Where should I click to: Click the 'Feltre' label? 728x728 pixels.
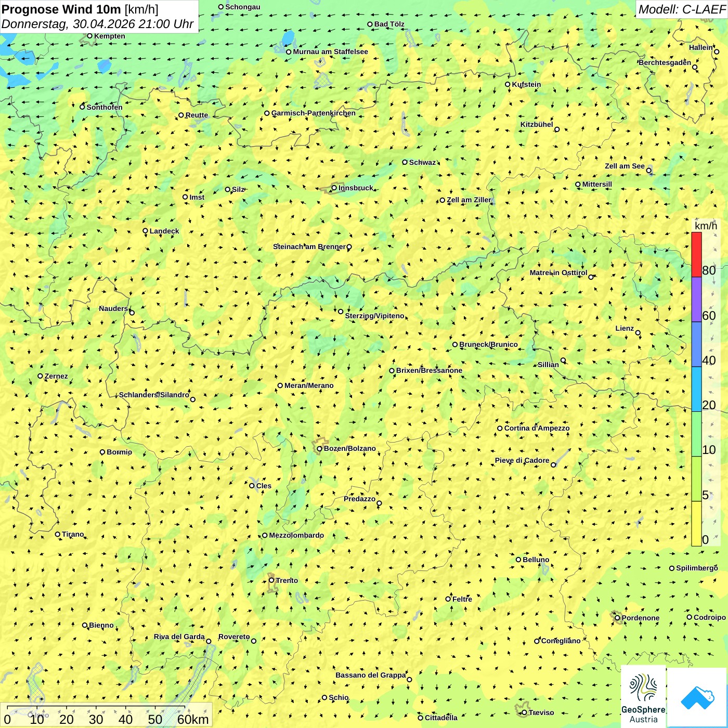coord(462,599)
